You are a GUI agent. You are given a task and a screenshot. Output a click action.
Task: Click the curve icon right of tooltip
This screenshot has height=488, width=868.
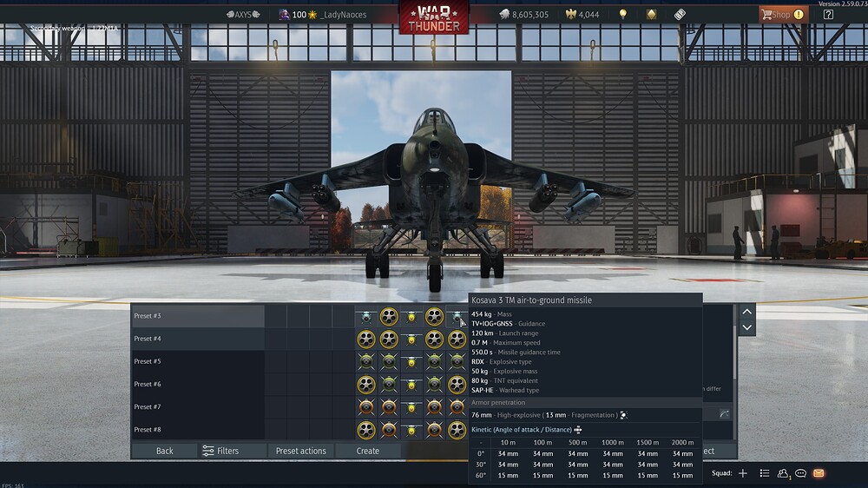[724, 414]
